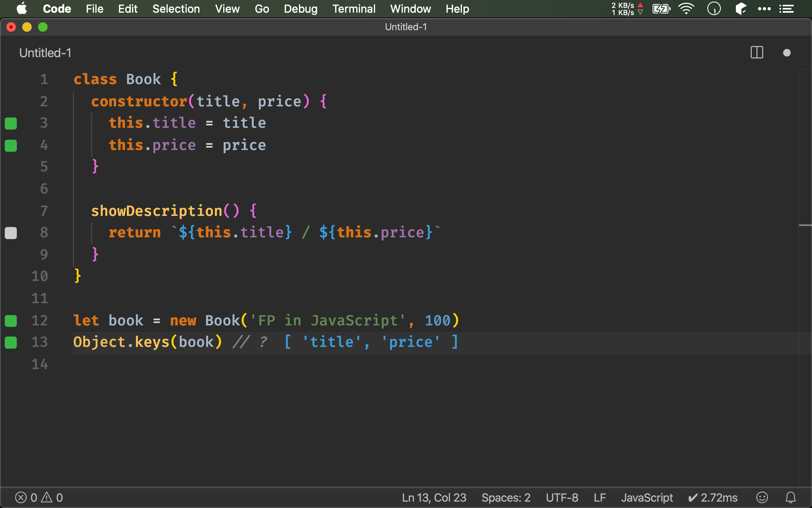812x508 pixels.
Task: Click the feedback smiley icon
Action: [x=762, y=497]
